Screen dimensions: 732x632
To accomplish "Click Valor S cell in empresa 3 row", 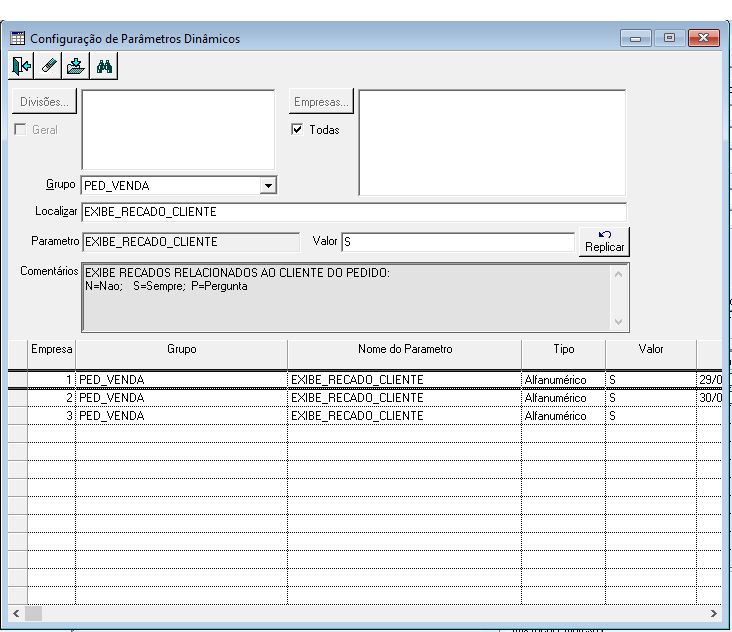I will (651, 416).
